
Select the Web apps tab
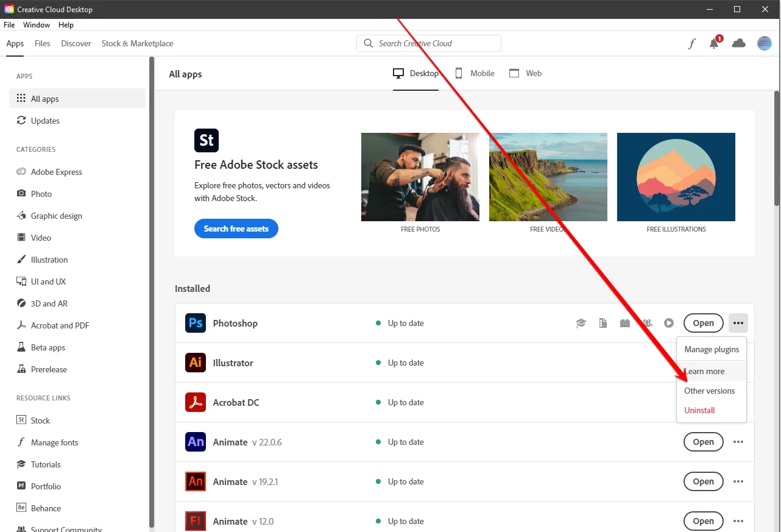tap(525, 73)
